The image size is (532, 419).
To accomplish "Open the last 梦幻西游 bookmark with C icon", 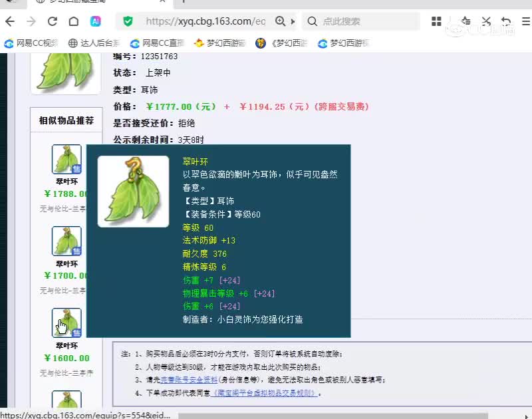I will pos(343,43).
